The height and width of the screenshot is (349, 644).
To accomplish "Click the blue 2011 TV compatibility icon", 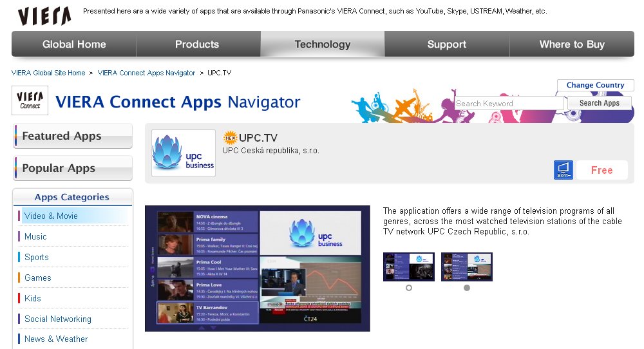I will point(563,170).
